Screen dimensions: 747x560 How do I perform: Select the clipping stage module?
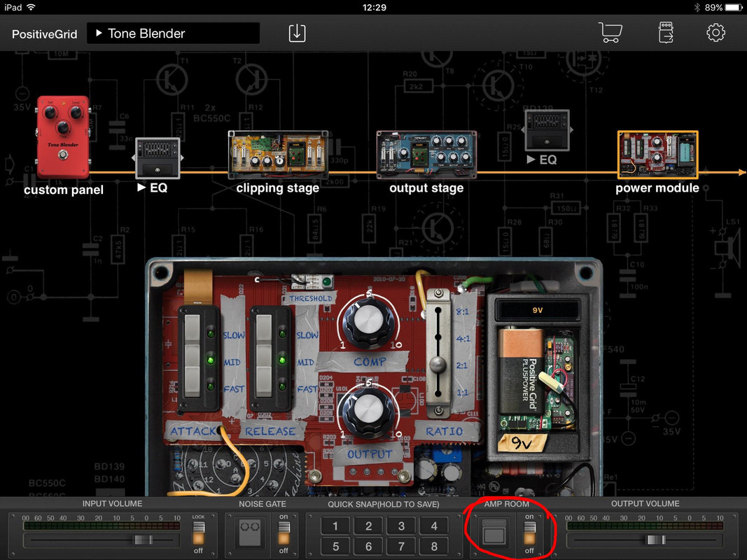point(278,155)
